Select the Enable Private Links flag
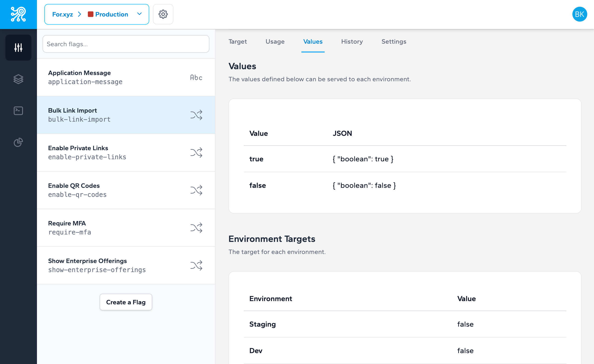Viewport: 594px width, 364px height. tap(96, 152)
